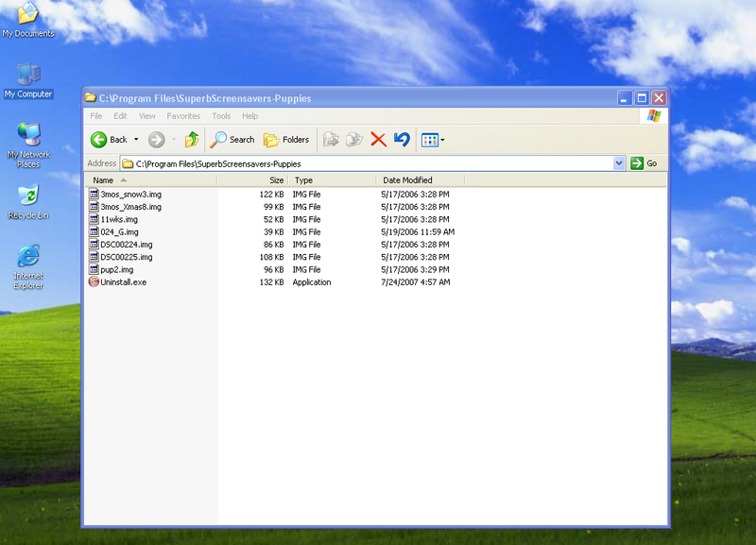Click the greyed Forward arrow button
The image size is (756, 545).
click(156, 140)
